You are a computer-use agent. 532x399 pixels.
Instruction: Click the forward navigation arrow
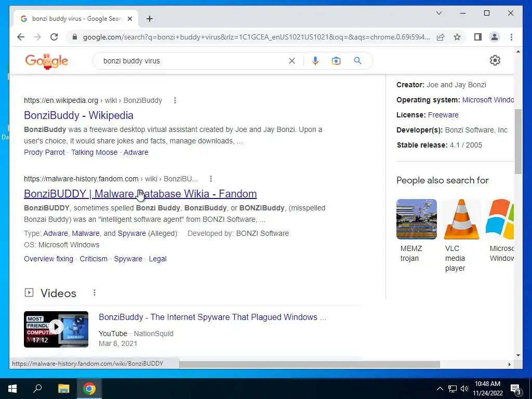[x=37, y=37]
